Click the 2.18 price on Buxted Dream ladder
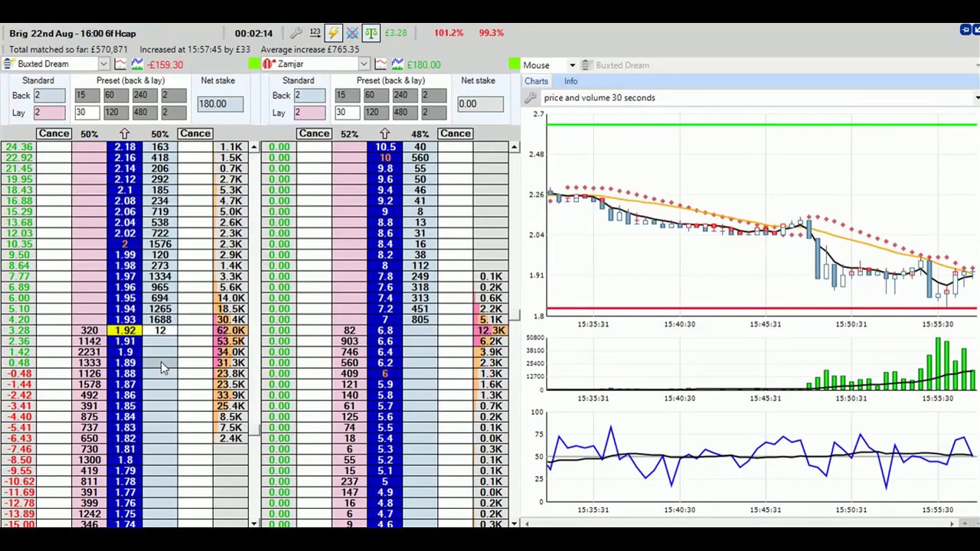Image resolution: width=980 pixels, height=551 pixels. pos(125,147)
